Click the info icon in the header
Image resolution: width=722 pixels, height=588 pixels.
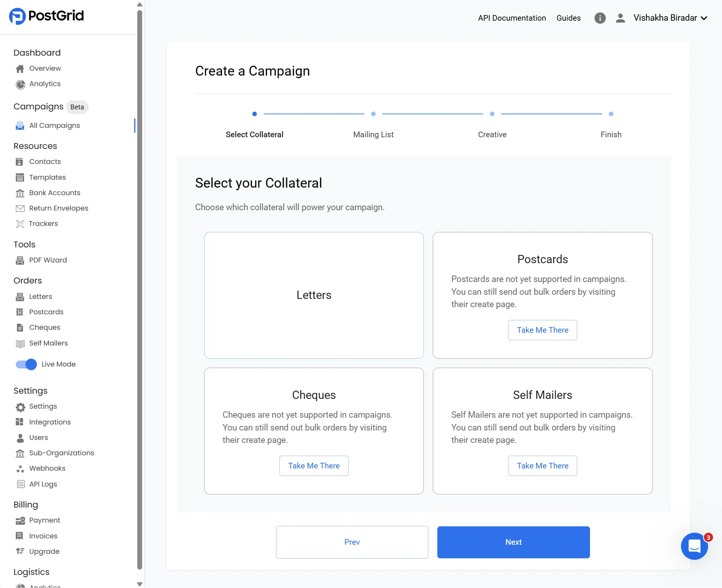[x=600, y=18]
